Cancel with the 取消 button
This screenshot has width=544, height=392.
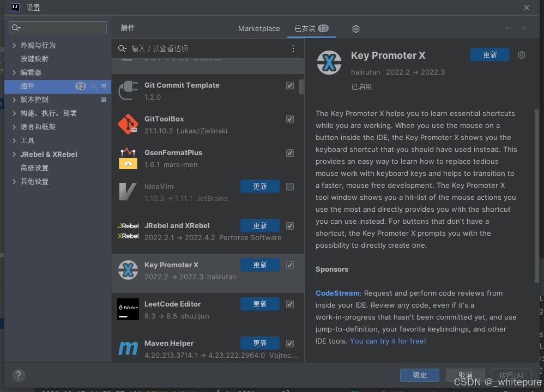[x=466, y=375]
